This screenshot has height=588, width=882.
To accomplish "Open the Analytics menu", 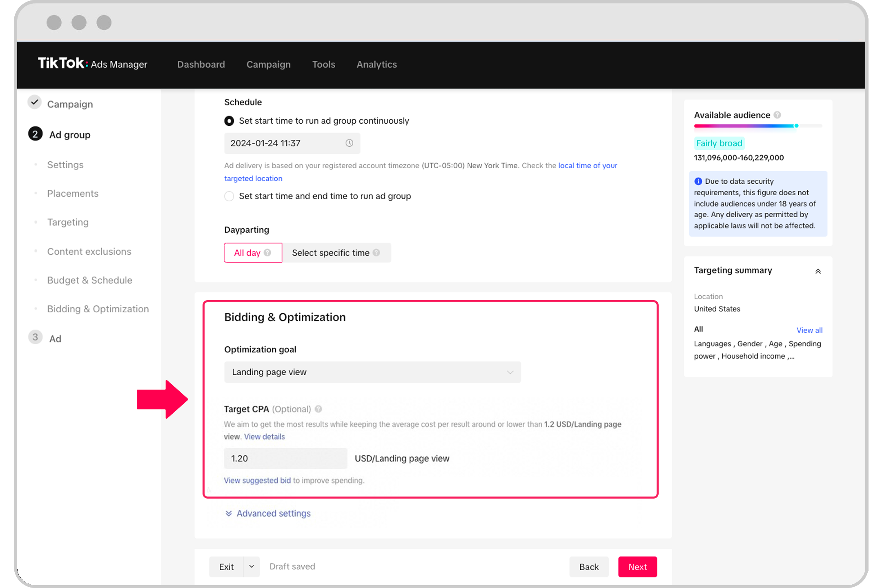I will pos(376,65).
